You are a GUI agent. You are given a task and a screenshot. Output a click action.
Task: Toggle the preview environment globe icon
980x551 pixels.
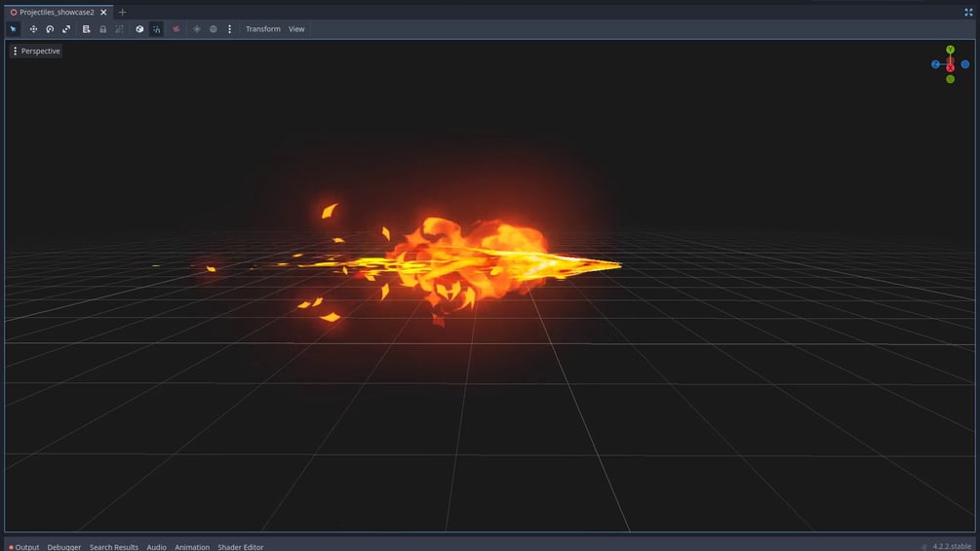(x=214, y=28)
